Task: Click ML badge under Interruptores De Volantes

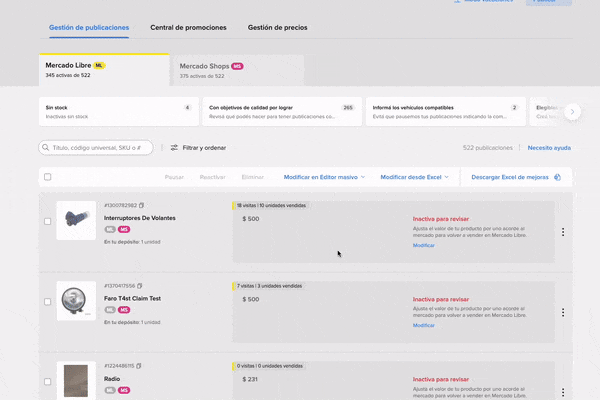Action: pos(110,230)
